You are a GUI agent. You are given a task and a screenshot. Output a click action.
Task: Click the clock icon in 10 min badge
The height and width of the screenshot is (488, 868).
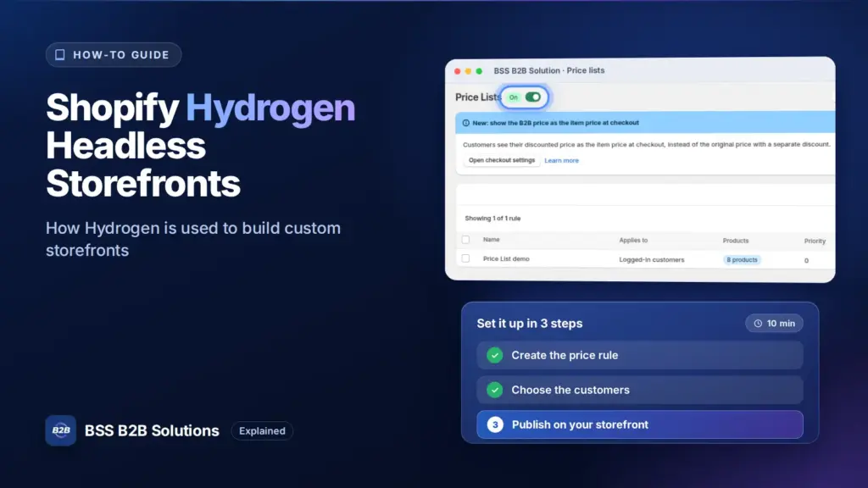point(758,324)
